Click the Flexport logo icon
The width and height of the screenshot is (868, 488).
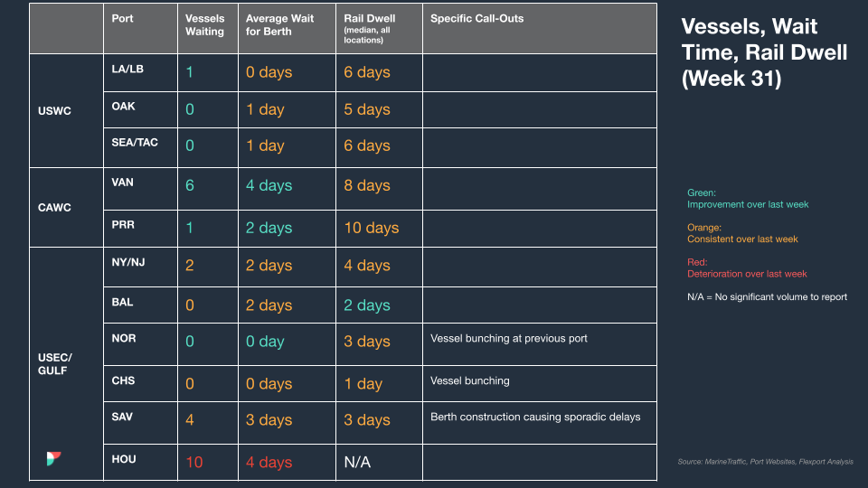[53, 458]
